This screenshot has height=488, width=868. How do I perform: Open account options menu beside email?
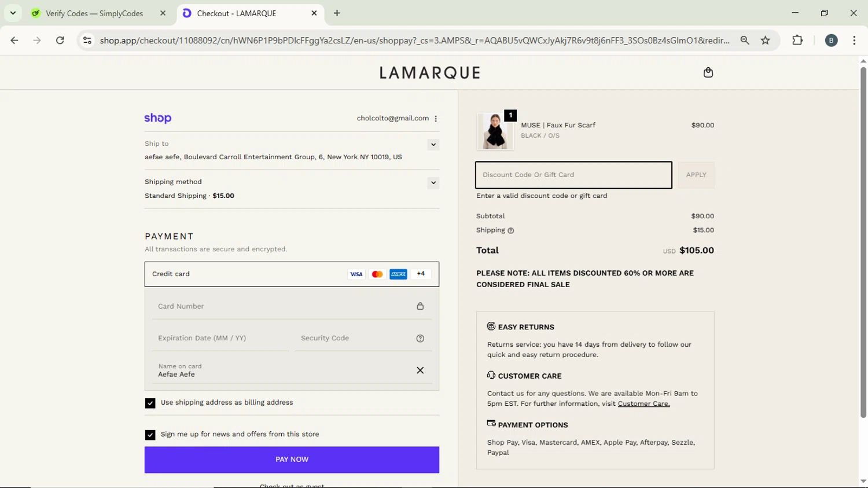coord(436,119)
